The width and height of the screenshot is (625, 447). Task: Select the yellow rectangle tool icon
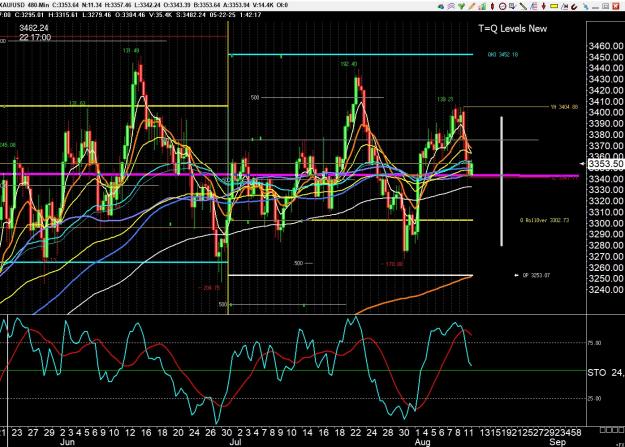554,6
